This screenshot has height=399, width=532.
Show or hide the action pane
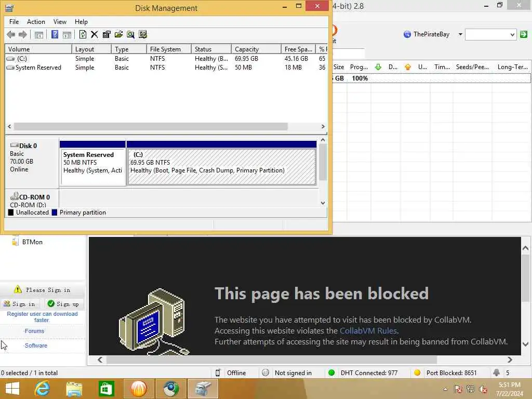(67, 35)
